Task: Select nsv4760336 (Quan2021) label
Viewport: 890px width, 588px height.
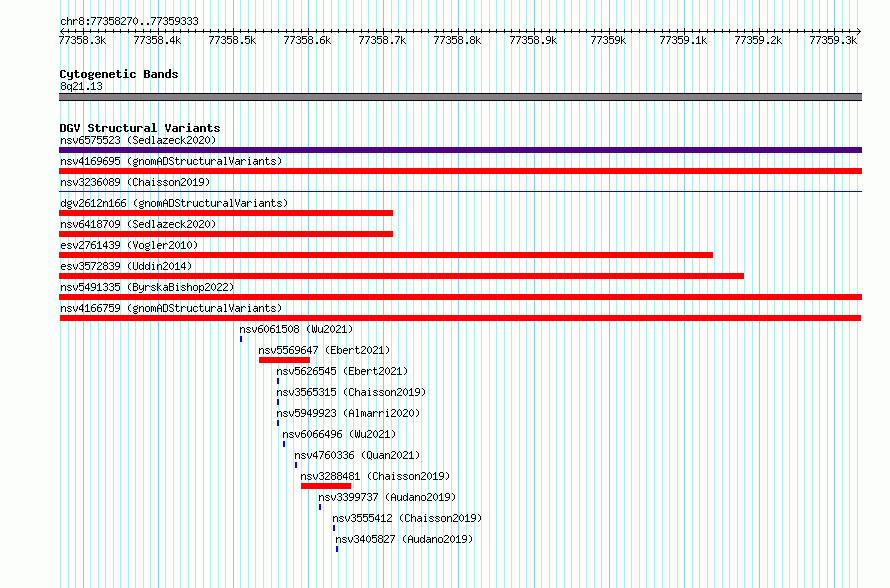Action: pos(357,455)
